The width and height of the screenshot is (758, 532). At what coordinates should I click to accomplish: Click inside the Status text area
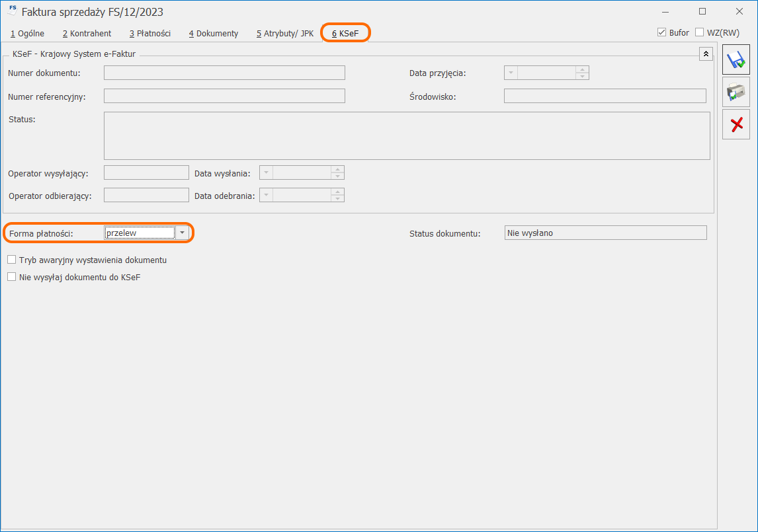407,135
